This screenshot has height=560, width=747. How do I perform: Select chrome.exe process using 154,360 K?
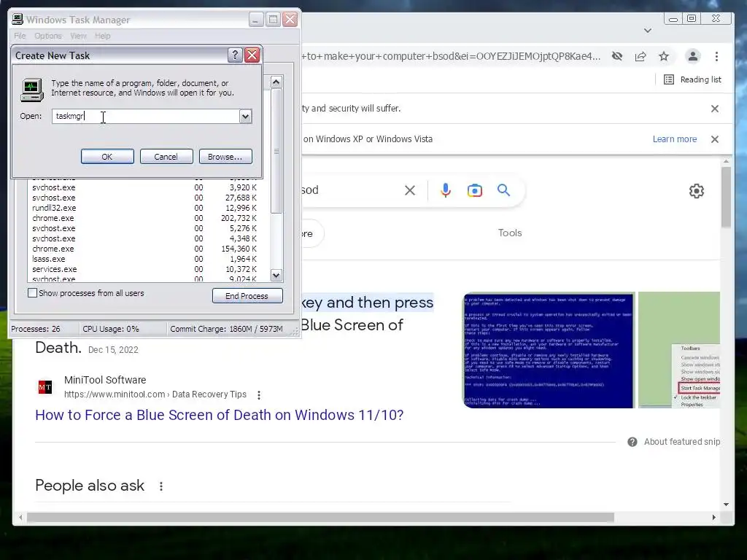coord(145,249)
